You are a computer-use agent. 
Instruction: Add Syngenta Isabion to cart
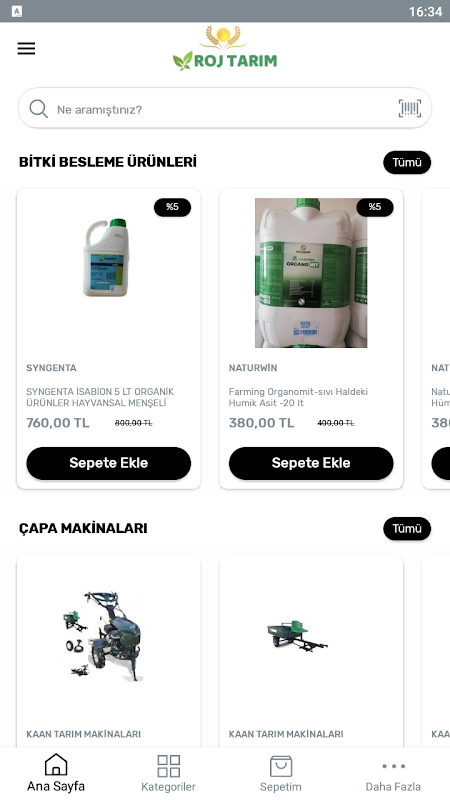[109, 463]
